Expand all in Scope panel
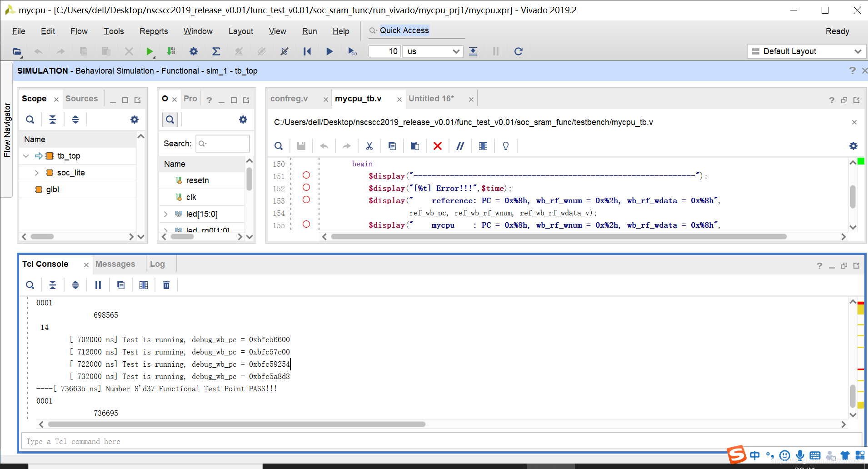Viewport: 868px width, 469px height. coord(75,120)
